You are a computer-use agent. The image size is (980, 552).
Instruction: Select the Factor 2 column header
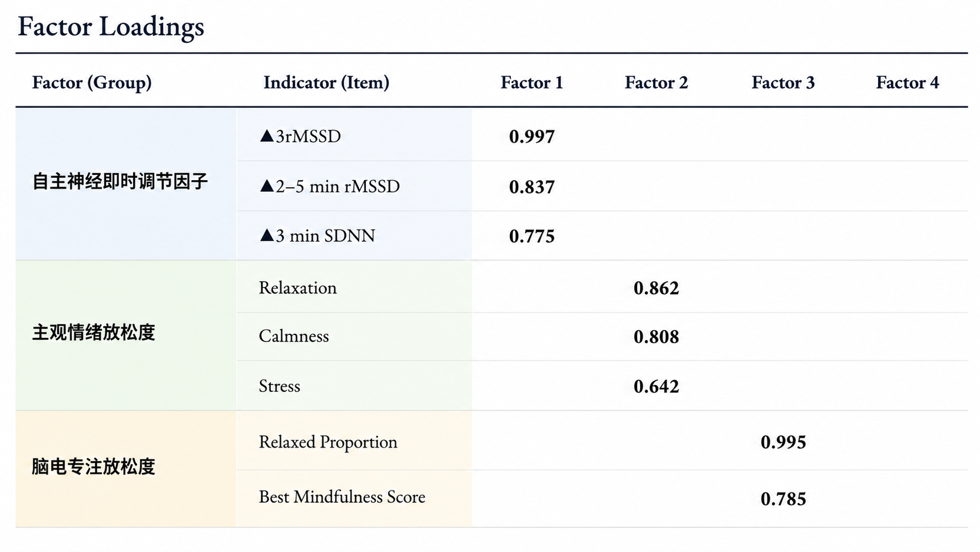(656, 83)
